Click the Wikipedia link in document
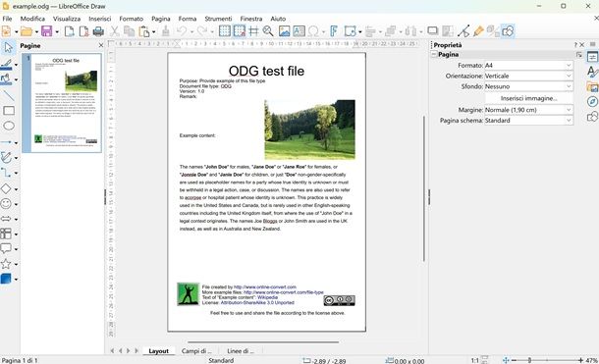Screen dimensions: 599x364 [x=267, y=297]
